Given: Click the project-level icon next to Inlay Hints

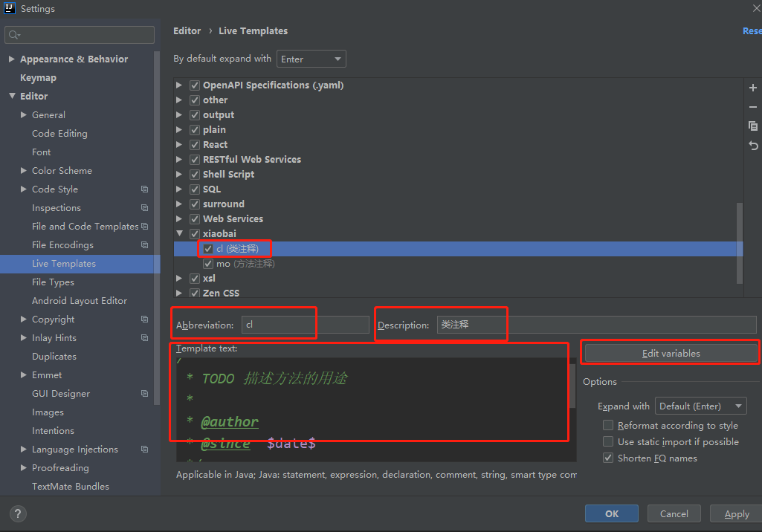Looking at the screenshot, I should 144,337.
